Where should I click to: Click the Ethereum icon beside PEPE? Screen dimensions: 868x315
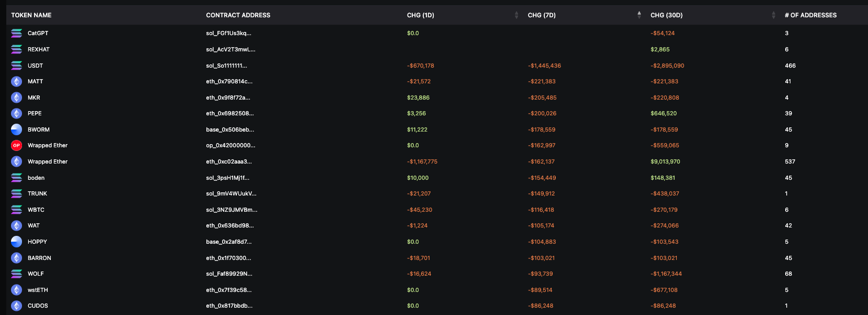click(x=17, y=113)
